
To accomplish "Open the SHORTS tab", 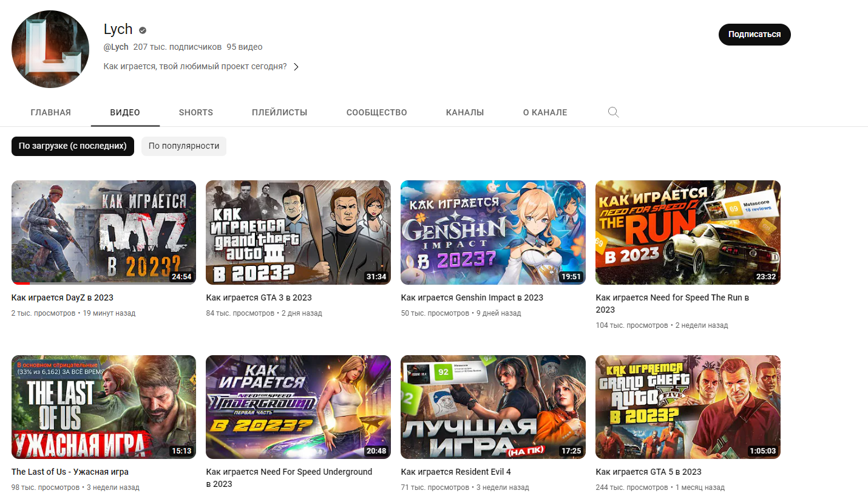I will click(x=196, y=112).
